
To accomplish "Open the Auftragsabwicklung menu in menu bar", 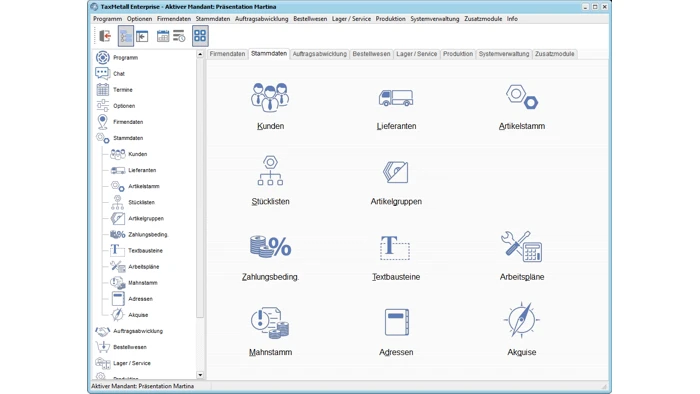I will (262, 19).
